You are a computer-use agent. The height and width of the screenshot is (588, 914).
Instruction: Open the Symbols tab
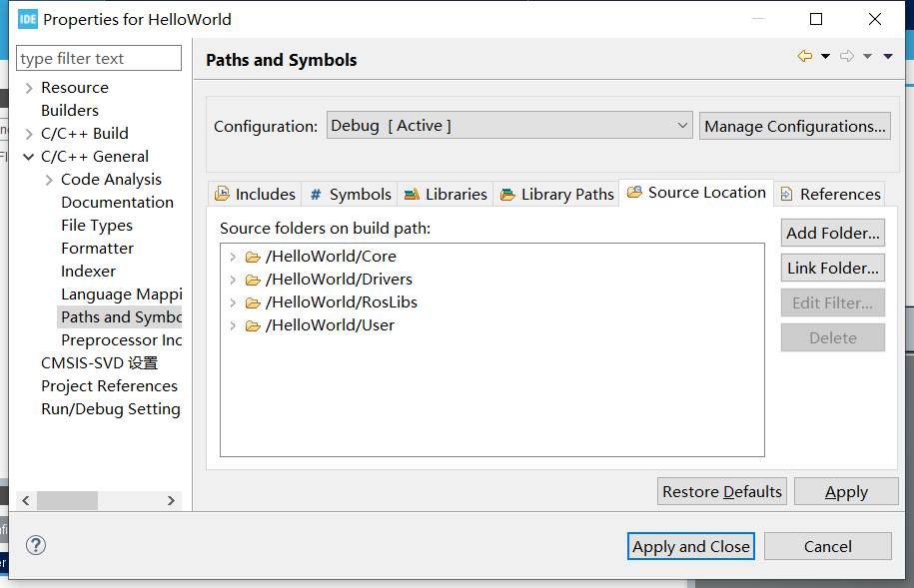(x=351, y=194)
